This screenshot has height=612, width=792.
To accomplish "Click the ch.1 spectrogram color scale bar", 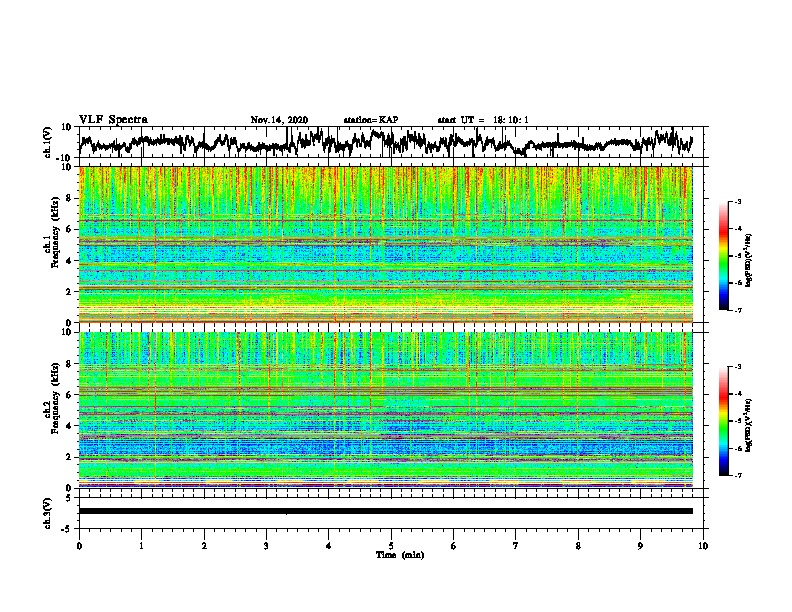I will point(724,256).
